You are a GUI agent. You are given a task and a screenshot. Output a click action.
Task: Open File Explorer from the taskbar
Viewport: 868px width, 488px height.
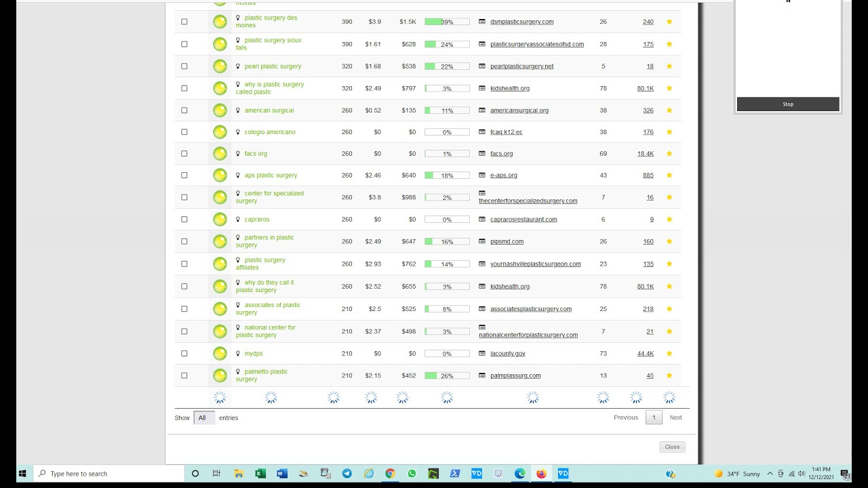click(x=239, y=474)
